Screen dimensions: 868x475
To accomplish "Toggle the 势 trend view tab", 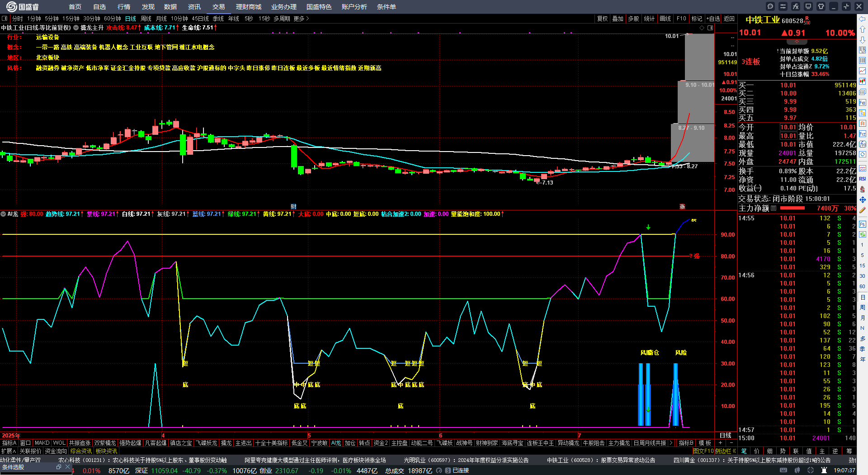I will tap(783, 451).
